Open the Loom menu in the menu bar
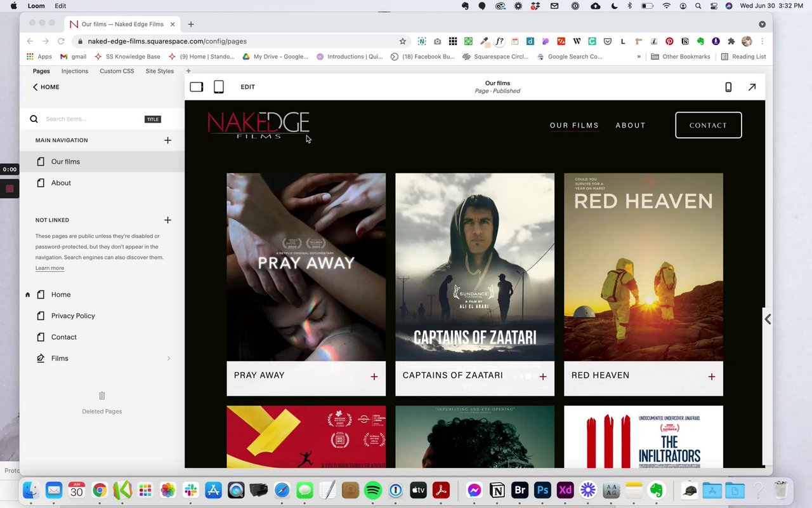Screen dimensions: 812x508 [x=36, y=6]
